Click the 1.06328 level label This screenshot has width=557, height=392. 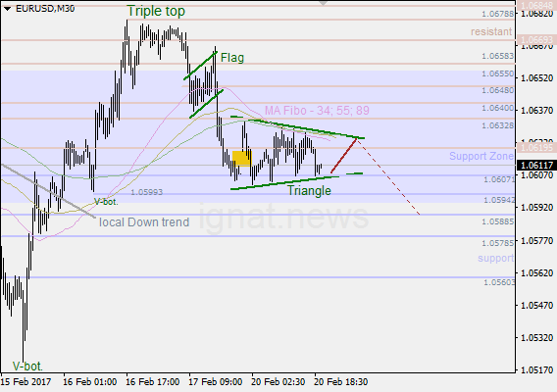(498, 125)
